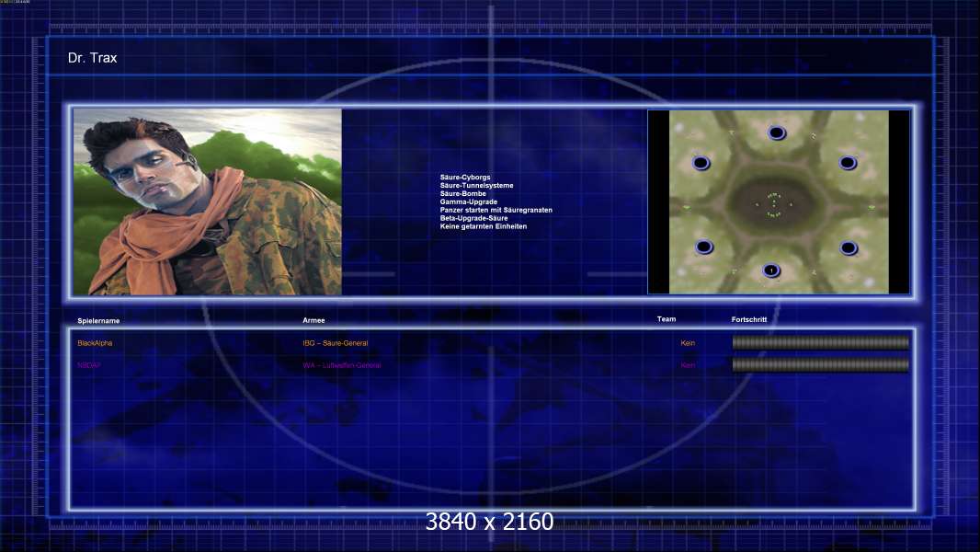The image size is (980, 552).
Task: Click progress bar in the Luftwaffen-General row
Action: point(821,365)
